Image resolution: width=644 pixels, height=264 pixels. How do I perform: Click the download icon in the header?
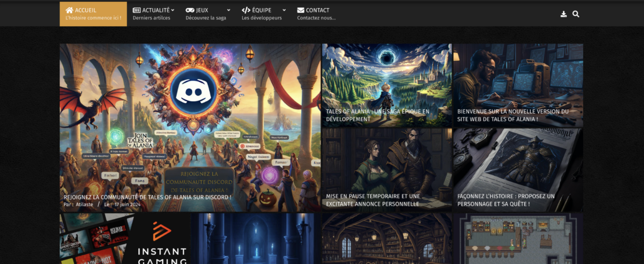tap(563, 14)
